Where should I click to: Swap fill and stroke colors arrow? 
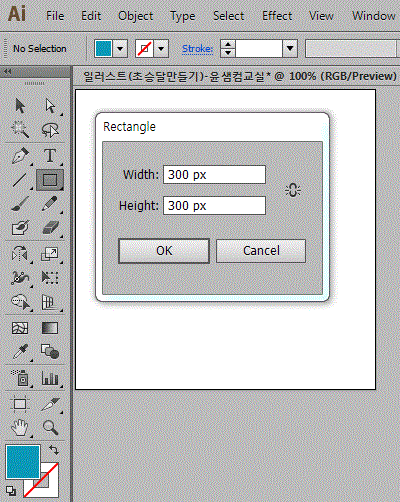pyautogui.click(x=54, y=450)
